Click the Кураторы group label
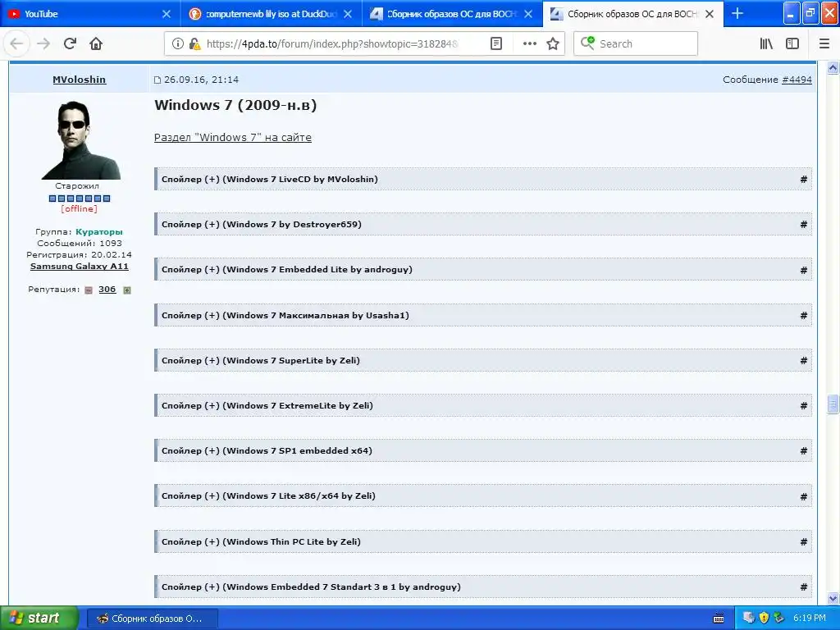840x630 pixels. 99,232
